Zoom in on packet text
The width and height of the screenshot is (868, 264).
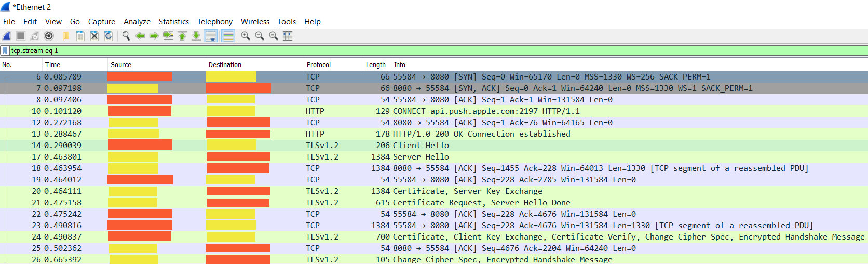pos(245,36)
